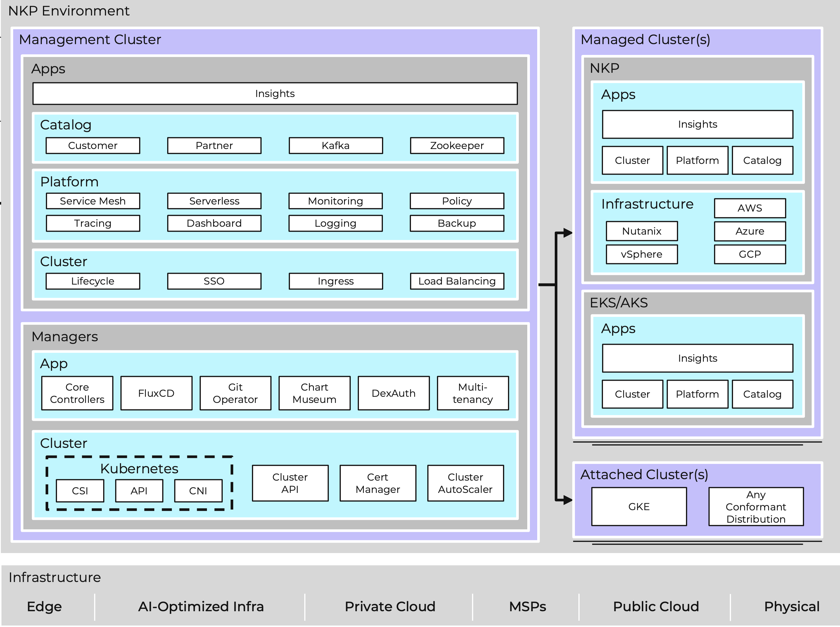Click the wide Insights bar in Management Cluster
This screenshot has width=840, height=627.
point(275,94)
